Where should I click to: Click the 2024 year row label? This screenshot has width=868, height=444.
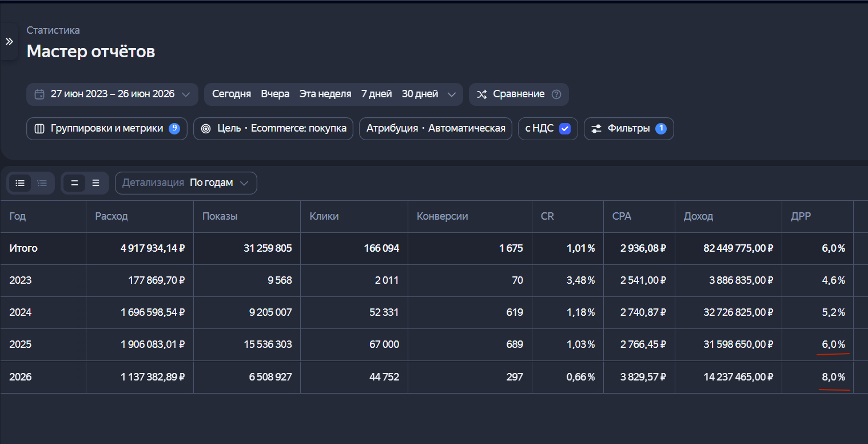(x=21, y=312)
